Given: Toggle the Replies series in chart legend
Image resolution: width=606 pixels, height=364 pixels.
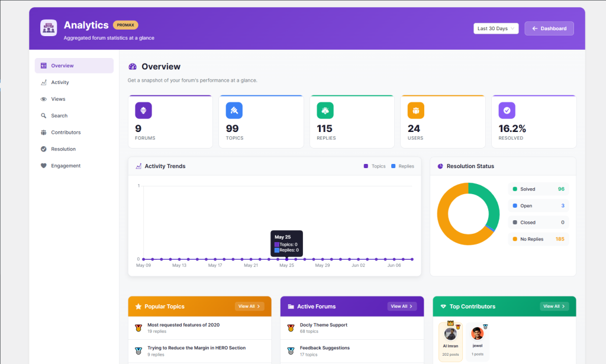Looking at the screenshot, I should pos(402,166).
